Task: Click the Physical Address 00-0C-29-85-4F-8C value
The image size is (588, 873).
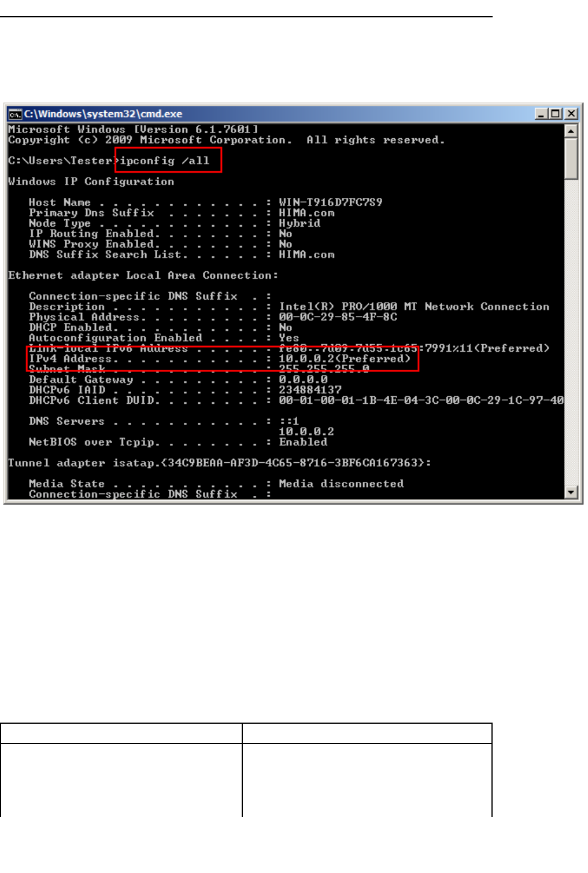Action: coord(338,317)
